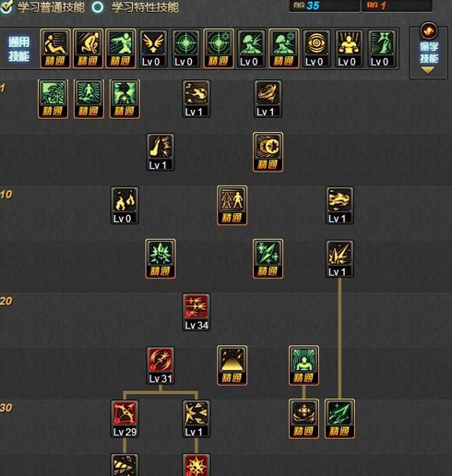Select the sitting figure mastered common skill

[x=55, y=49]
